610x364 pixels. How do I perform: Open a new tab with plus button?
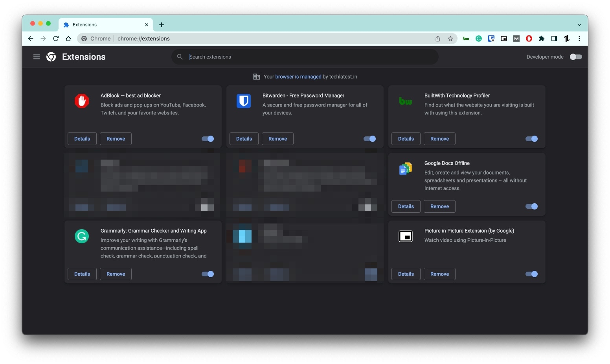[x=162, y=25]
